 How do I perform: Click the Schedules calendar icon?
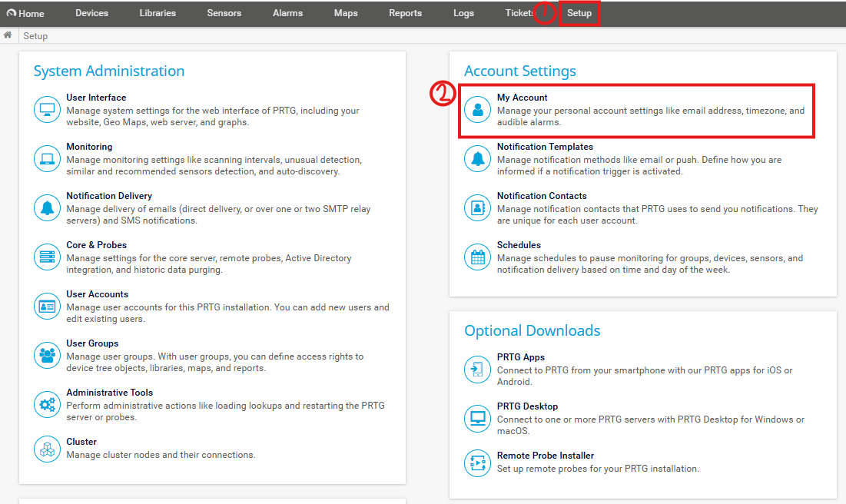tap(477, 257)
